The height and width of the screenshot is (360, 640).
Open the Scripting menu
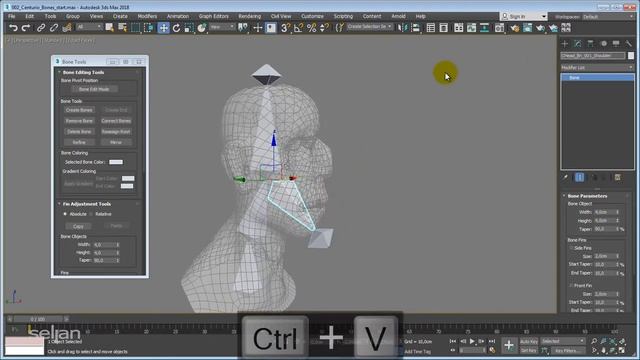(343, 16)
